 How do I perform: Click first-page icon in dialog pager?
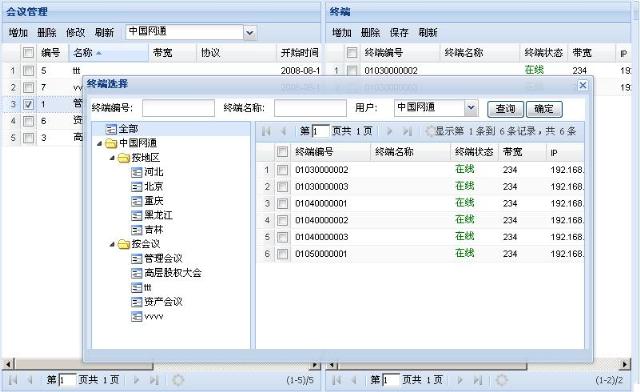[266, 131]
